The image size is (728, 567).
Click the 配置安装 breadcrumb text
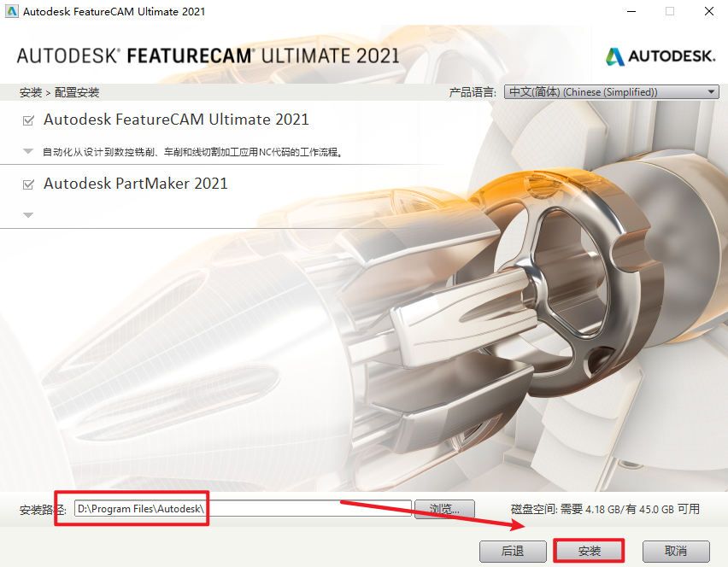tap(77, 92)
